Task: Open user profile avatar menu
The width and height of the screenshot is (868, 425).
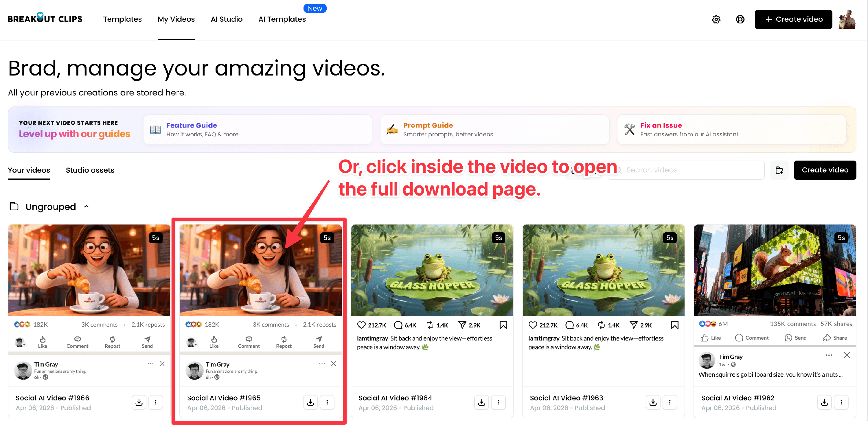Action: (847, 19)
